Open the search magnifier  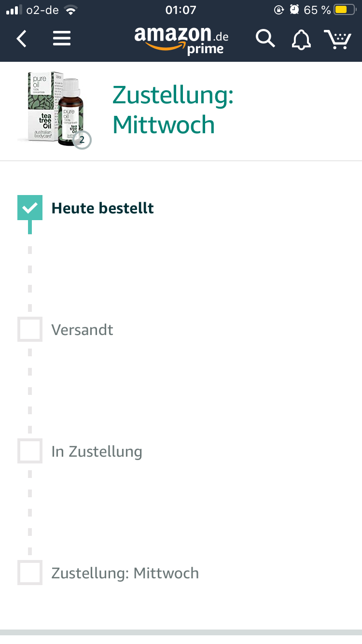265,39
